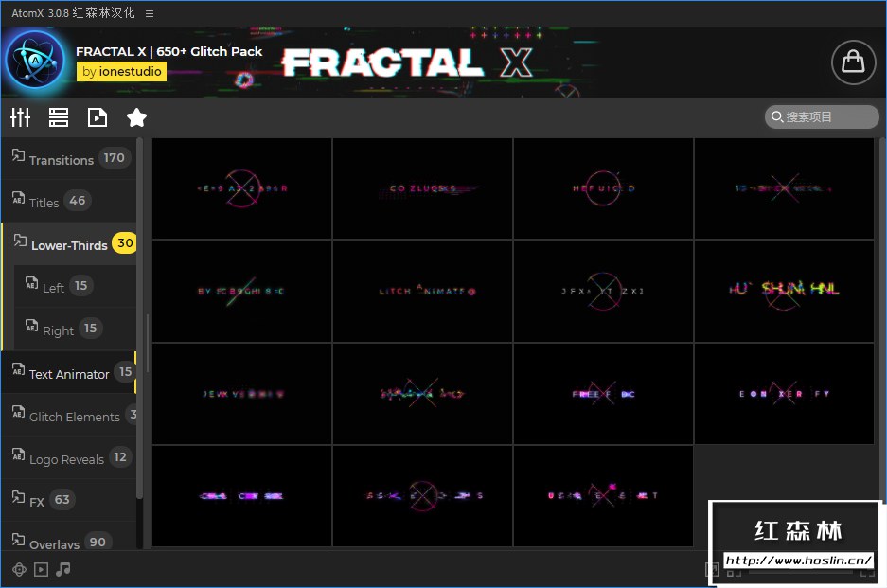Click the preset grid vertical scrollbar
This screenshot has height=588, width=887.
[x=882, y=319]
